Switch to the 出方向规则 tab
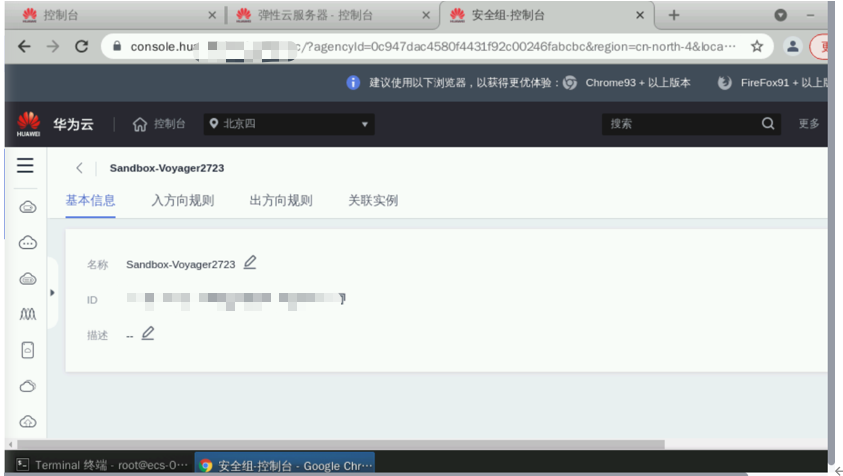The width and height of the screenshot is (843, 476). click(281, 200)
